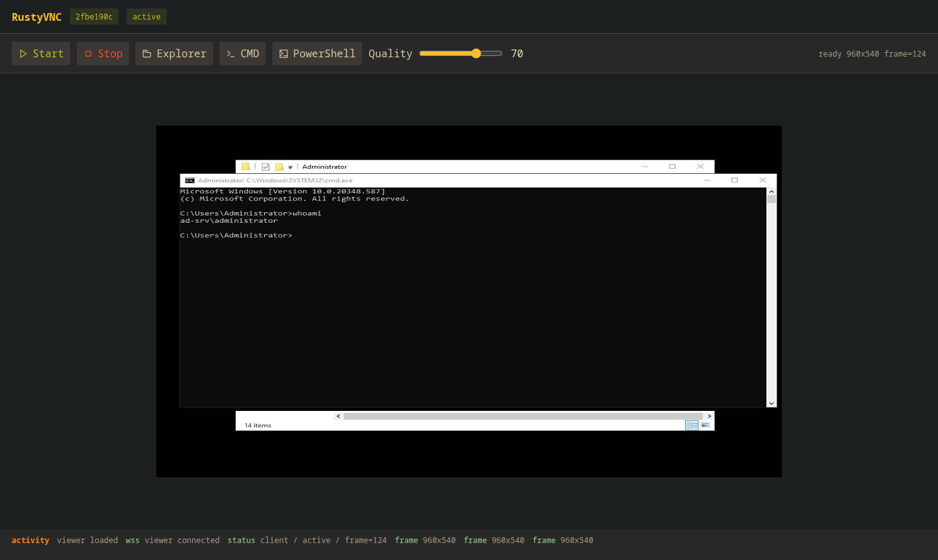
Task: Open a remote PowerShell window
Action: pos(317,53)
